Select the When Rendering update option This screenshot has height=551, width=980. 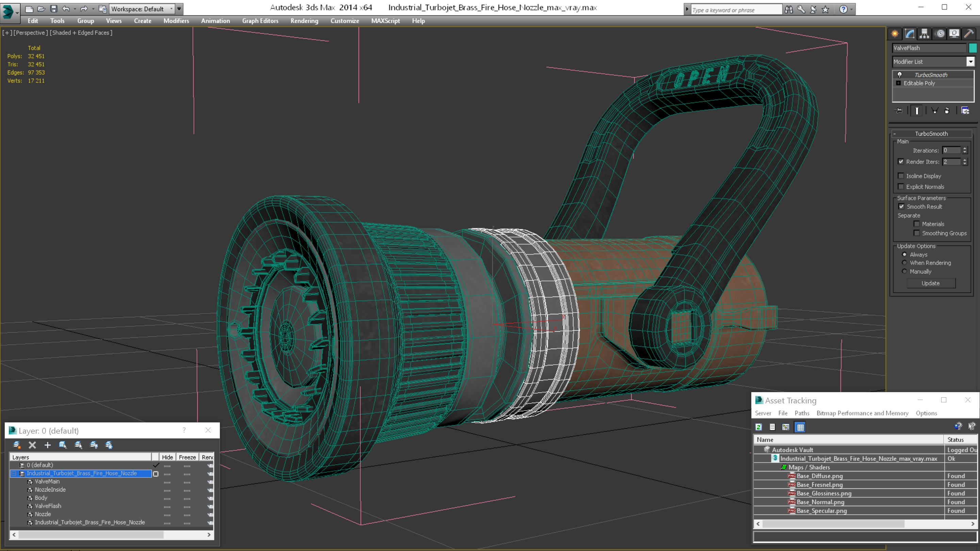(905, 263)
